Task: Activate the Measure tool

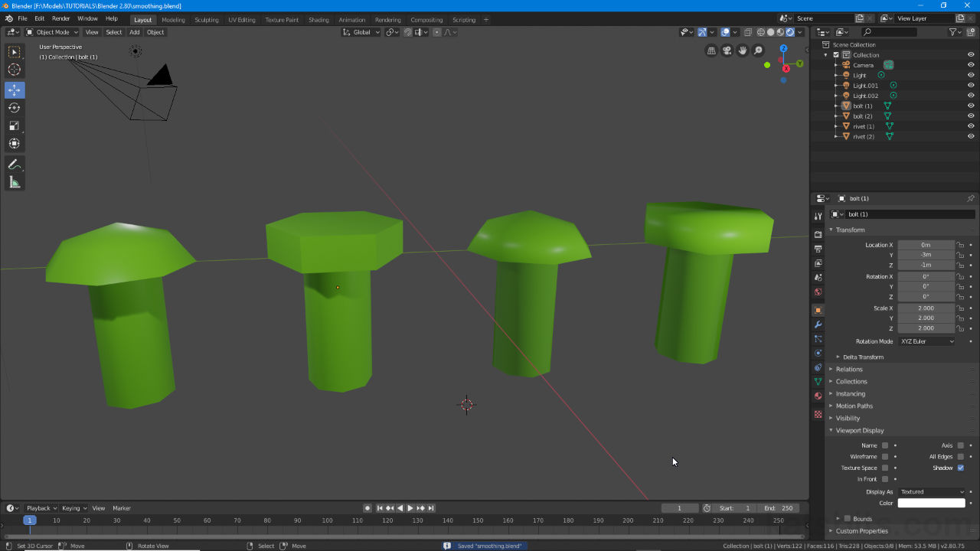Action: point(14,181)
